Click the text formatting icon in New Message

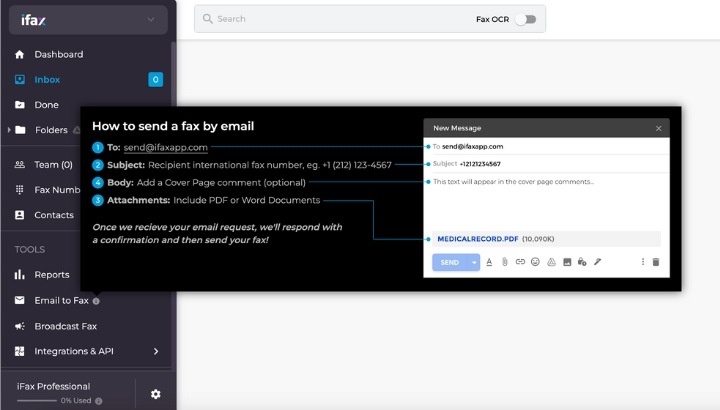pyautogui.click(x=489, y=262)
